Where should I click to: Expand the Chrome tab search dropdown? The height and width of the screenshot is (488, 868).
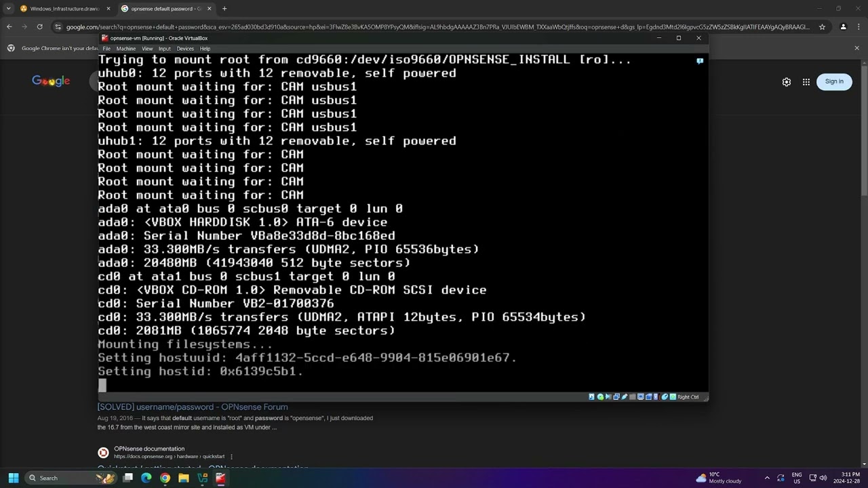coord(7,9)
